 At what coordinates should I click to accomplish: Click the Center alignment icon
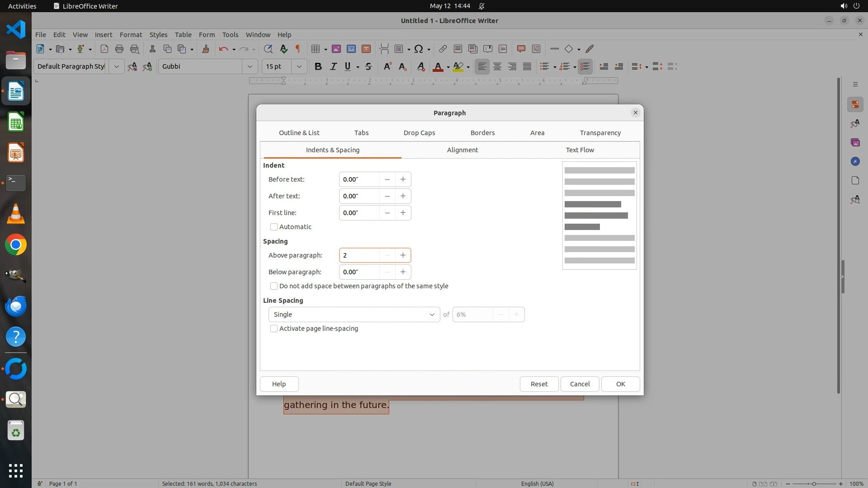click(x=497, y=66)
